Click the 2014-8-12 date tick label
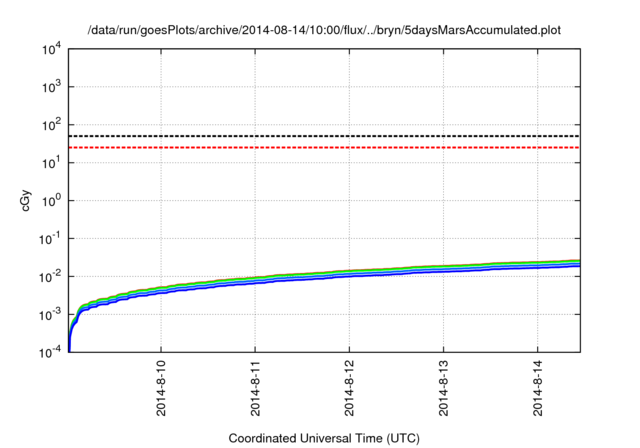This screenshot has width=640, height=448. click(x=349, y=388)
